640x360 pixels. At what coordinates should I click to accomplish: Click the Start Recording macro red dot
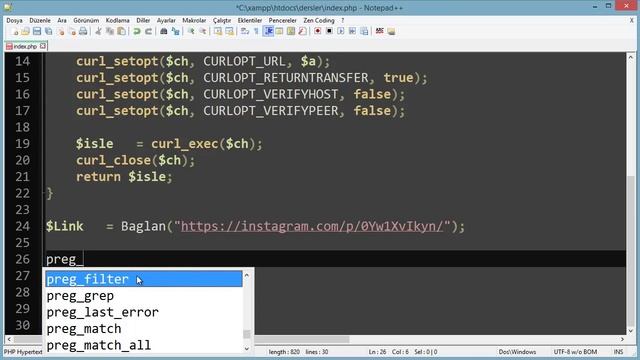pos(318,31)
